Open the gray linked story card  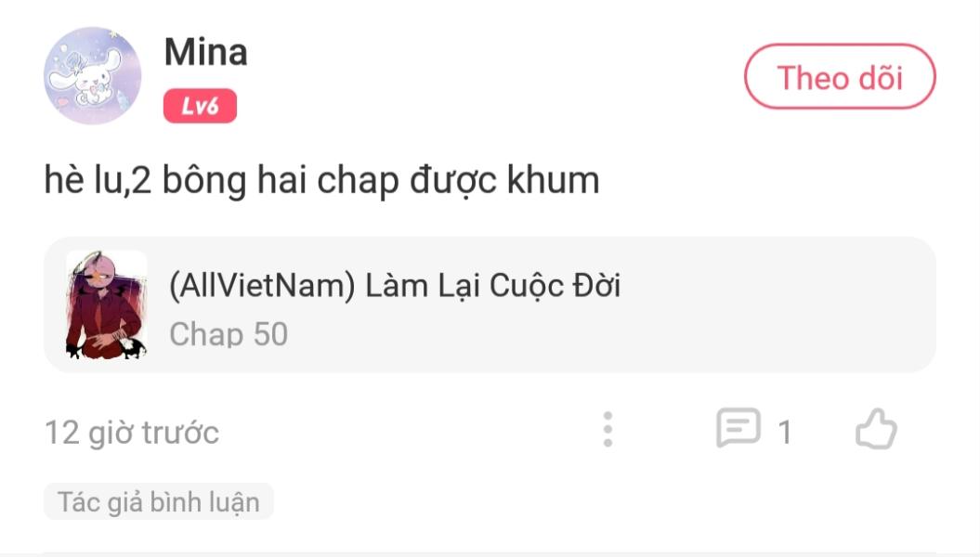(x=490, y=304)
